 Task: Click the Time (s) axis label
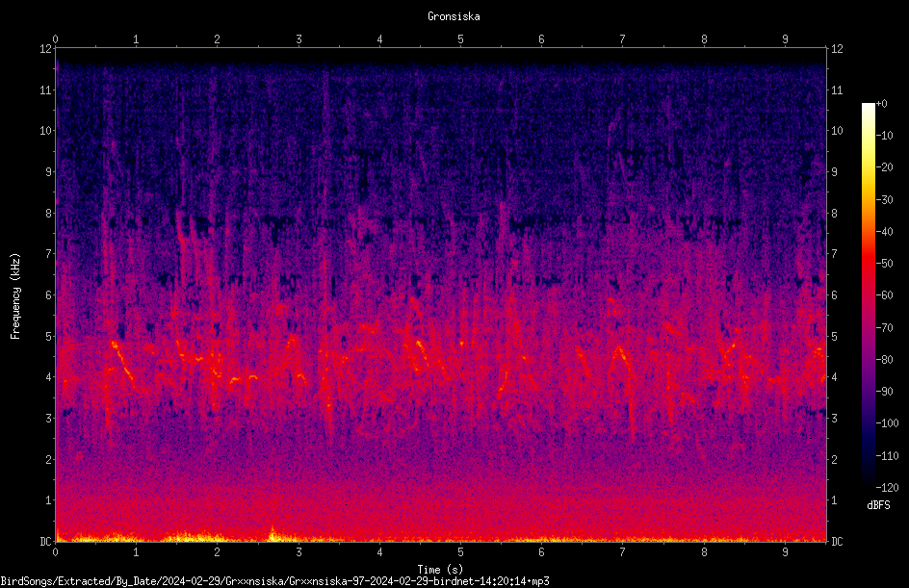coord(440,570)
